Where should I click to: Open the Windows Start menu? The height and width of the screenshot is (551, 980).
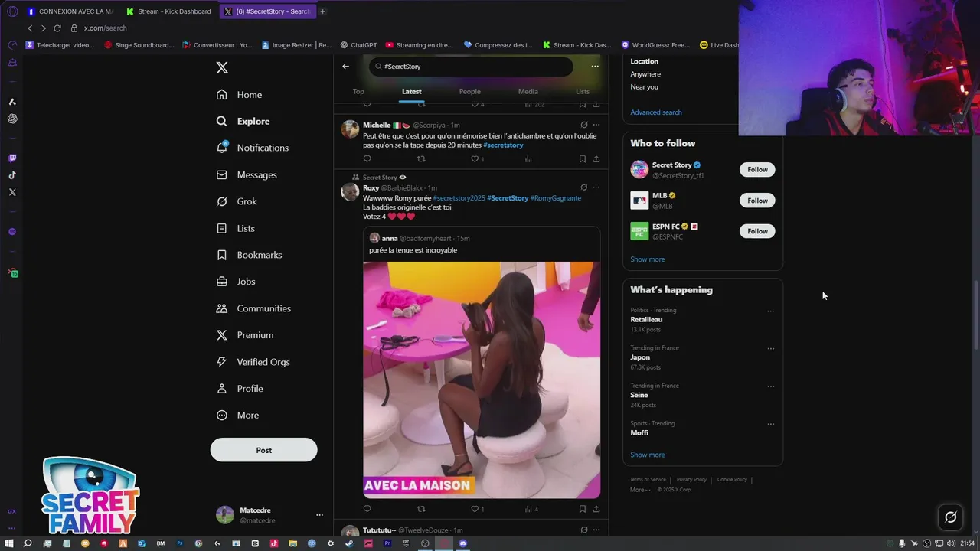click(9, 543)
